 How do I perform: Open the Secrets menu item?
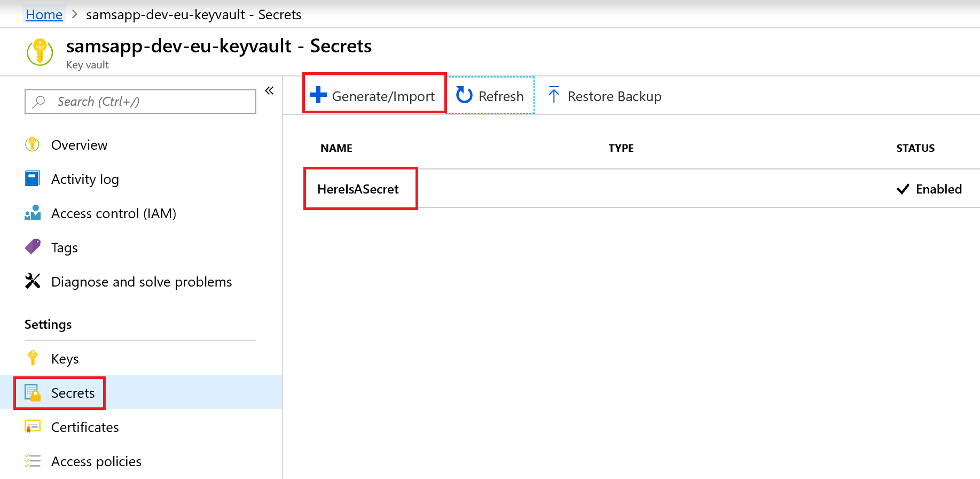pyautogui.click(x=73, y=393)
